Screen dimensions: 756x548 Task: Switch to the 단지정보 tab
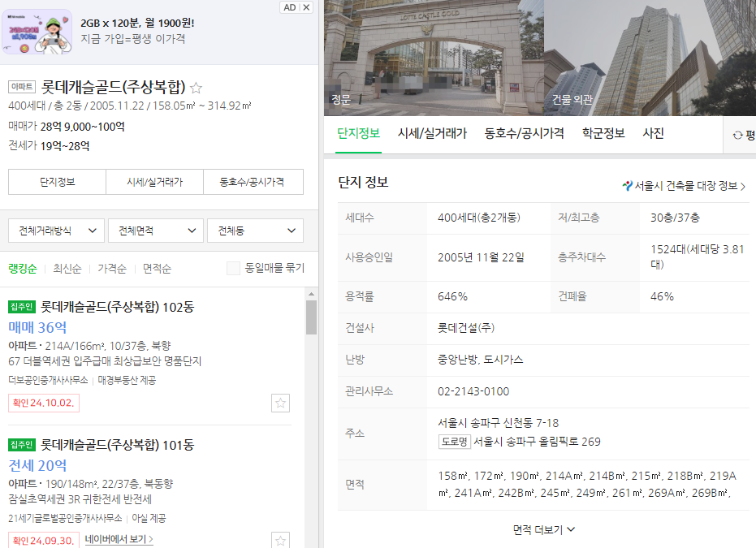tap(358, 133)
